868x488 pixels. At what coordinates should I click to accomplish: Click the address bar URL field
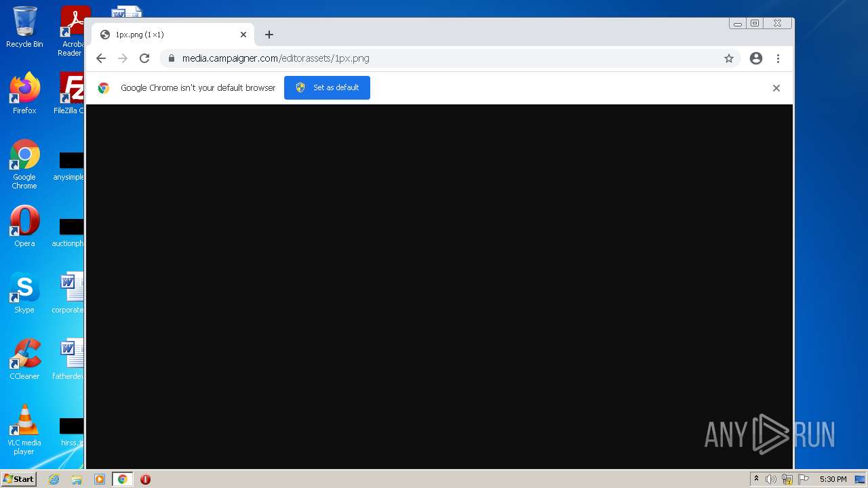[449, 58]
